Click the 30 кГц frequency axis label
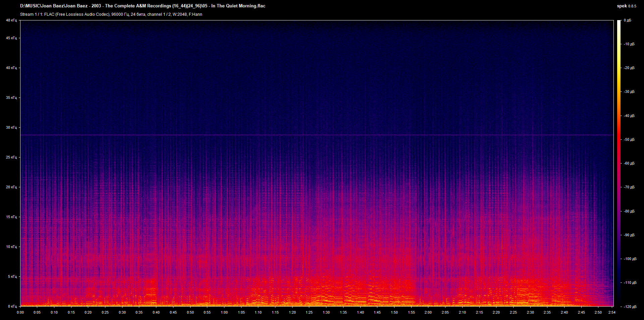This screenshot has width=644, height=320. click(11, 128)
